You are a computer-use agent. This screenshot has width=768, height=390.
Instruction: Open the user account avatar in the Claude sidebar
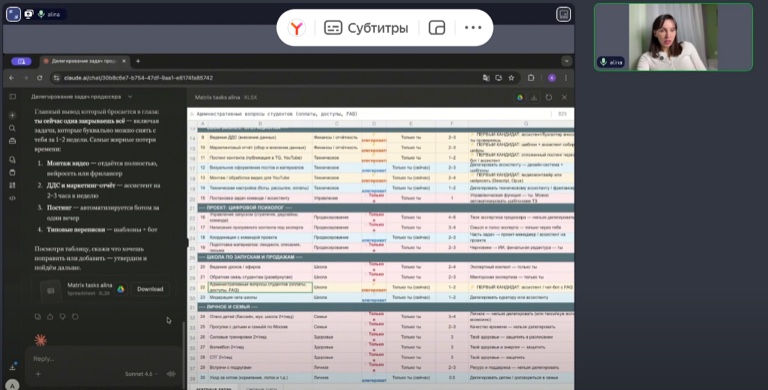tap(12, 385)
